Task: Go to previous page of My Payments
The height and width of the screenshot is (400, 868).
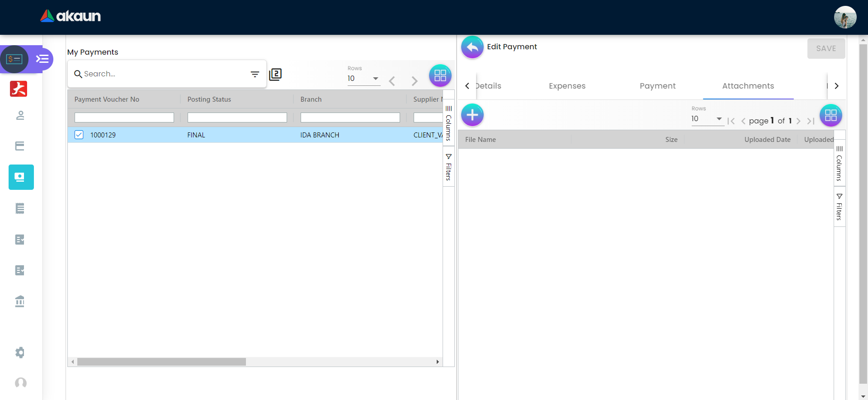Action: tap(392, 81)
